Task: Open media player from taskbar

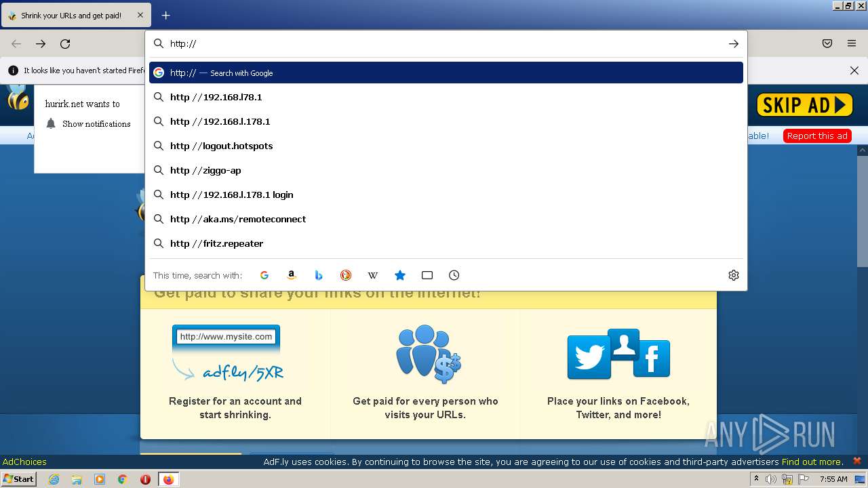Action: pyautogui.click(x=100, y=479)
